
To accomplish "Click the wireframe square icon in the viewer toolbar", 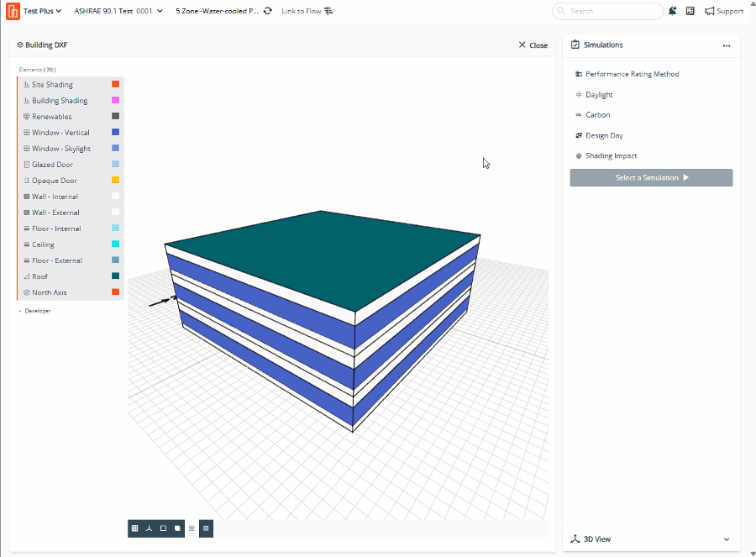I will 163,528.
